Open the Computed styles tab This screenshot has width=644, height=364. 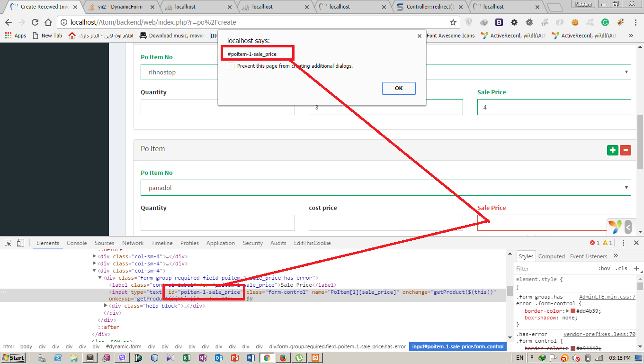click(552, 256)
